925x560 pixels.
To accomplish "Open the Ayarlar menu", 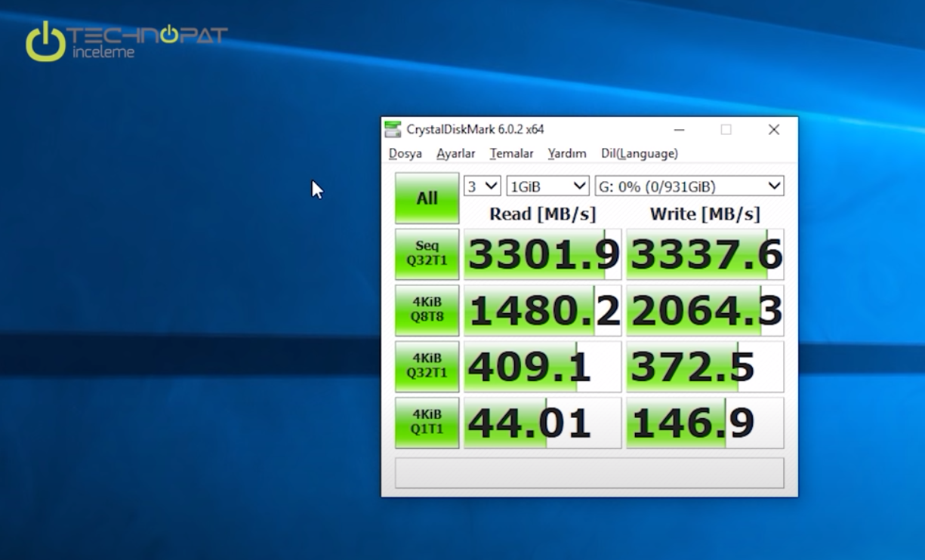I will [456, 153].
